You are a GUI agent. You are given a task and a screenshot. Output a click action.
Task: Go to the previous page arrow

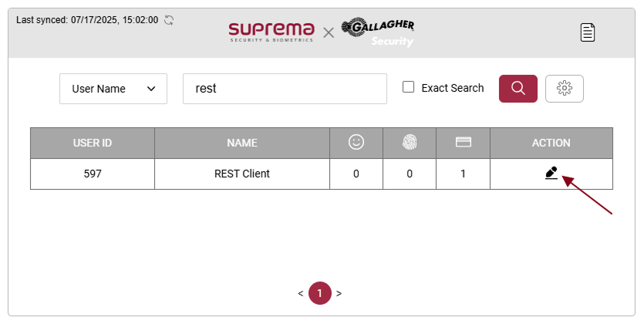pos(301,293)
